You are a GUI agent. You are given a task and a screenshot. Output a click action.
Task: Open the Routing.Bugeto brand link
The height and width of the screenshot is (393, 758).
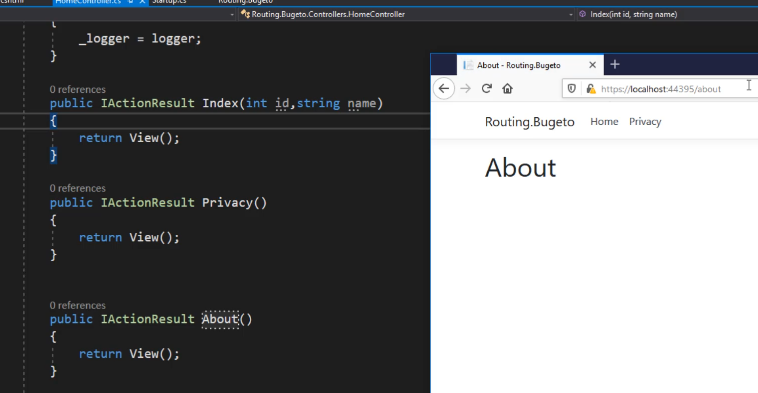coord(529,122)
